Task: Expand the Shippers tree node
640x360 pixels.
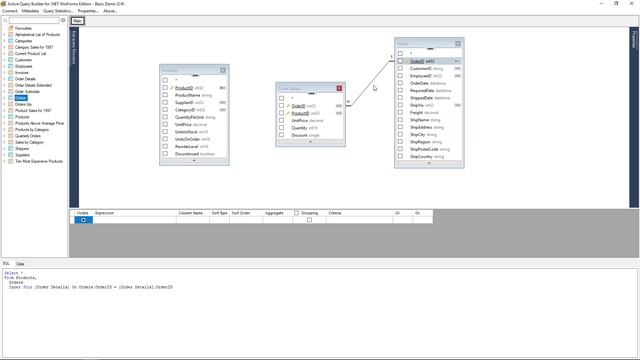Action: pyautogui.click(x=4, y=149)
